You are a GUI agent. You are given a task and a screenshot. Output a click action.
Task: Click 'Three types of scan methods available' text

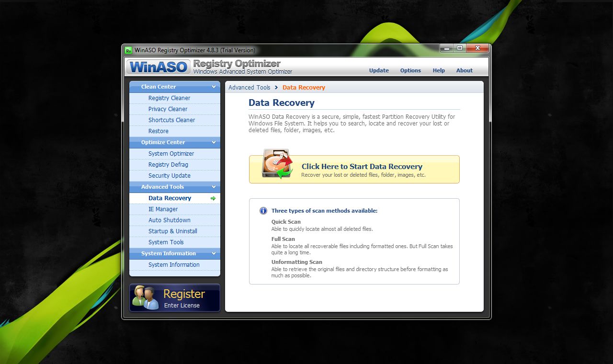[324, 211]
